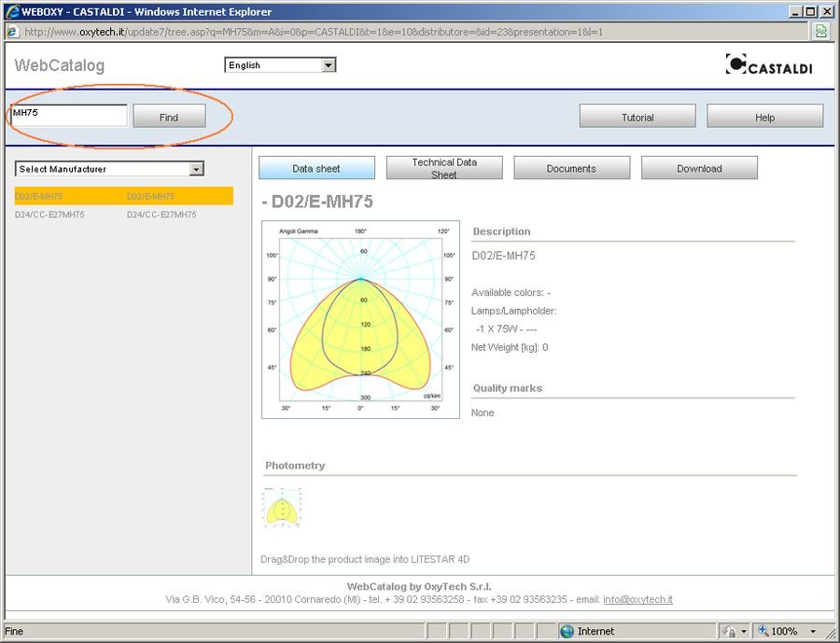The width and height of the screenshot is (840, 643).
Task: Close the WEBOXY - CASTALDI window
Action: (x=827, y=12)
